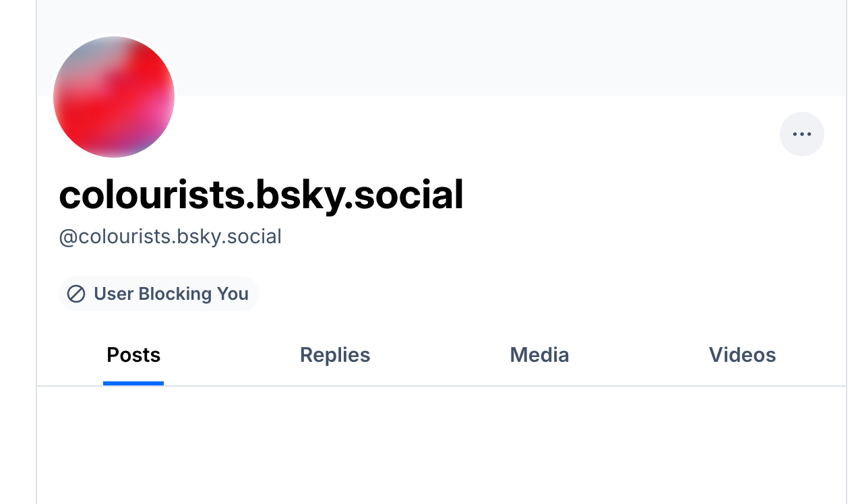The height and width of the screenshot is (504, 856).
Task: Click the "@" symbol in the handle
Action: tap(68, 237)
